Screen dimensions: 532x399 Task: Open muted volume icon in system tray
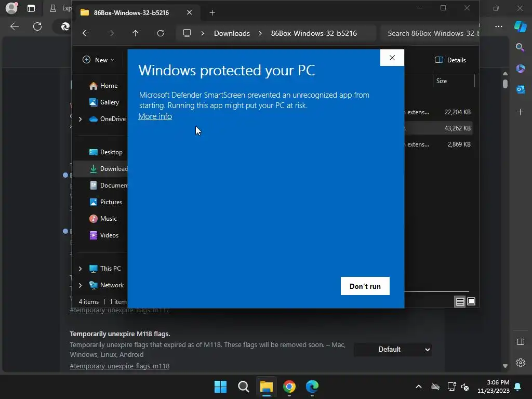[465, 387]
